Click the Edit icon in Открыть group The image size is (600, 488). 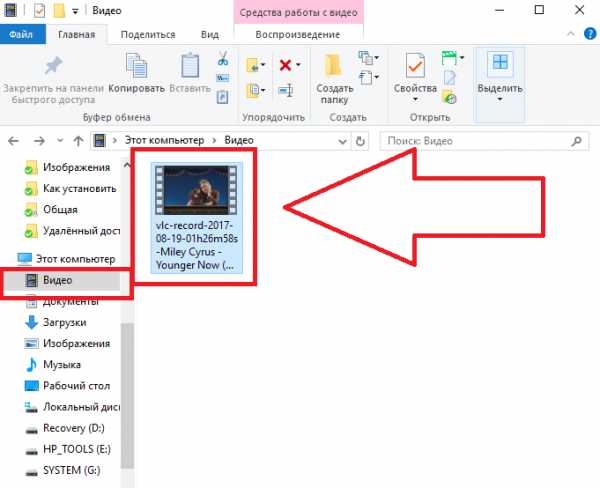[450, 78]
